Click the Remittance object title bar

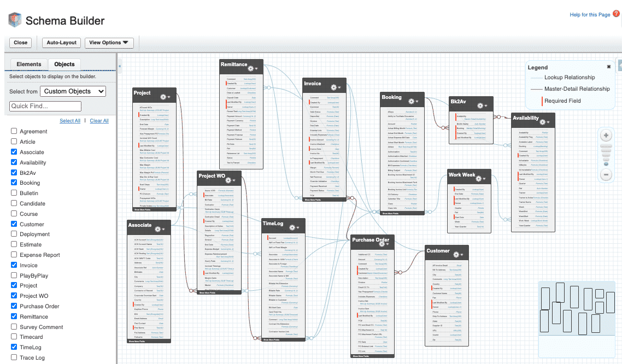241,66
